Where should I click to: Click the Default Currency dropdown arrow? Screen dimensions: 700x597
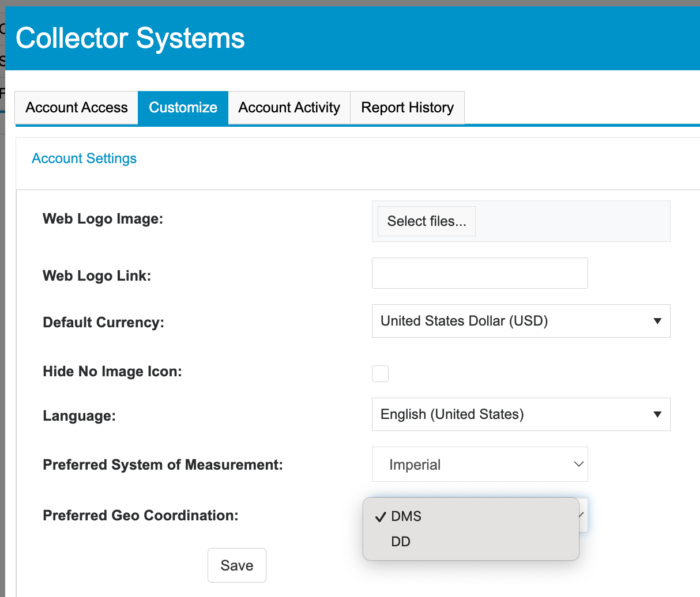657,321
